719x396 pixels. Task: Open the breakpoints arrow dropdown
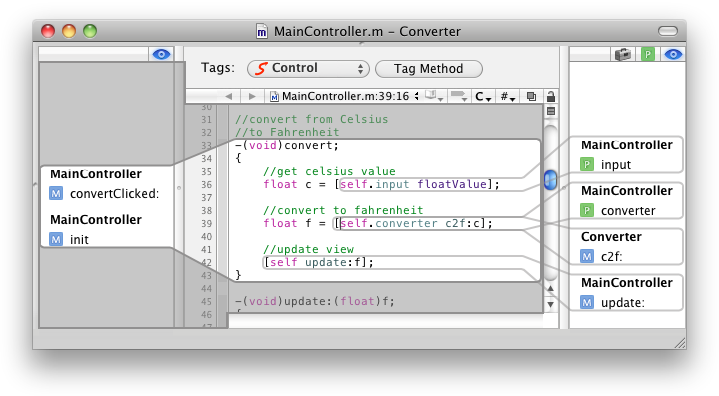click(458, 96)
